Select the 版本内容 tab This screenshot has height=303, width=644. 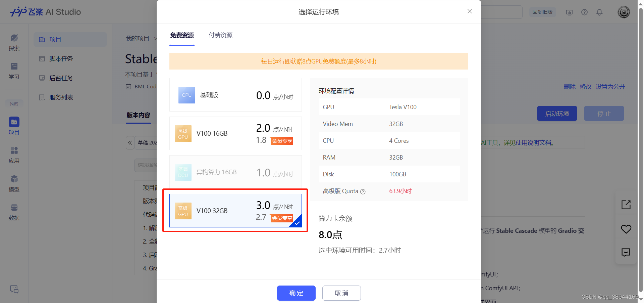coord(138,115)
